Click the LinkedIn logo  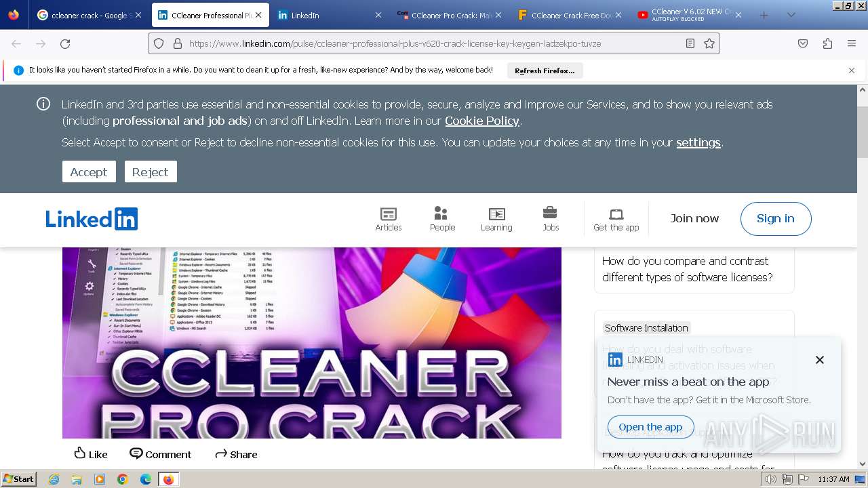pos(92,219)
